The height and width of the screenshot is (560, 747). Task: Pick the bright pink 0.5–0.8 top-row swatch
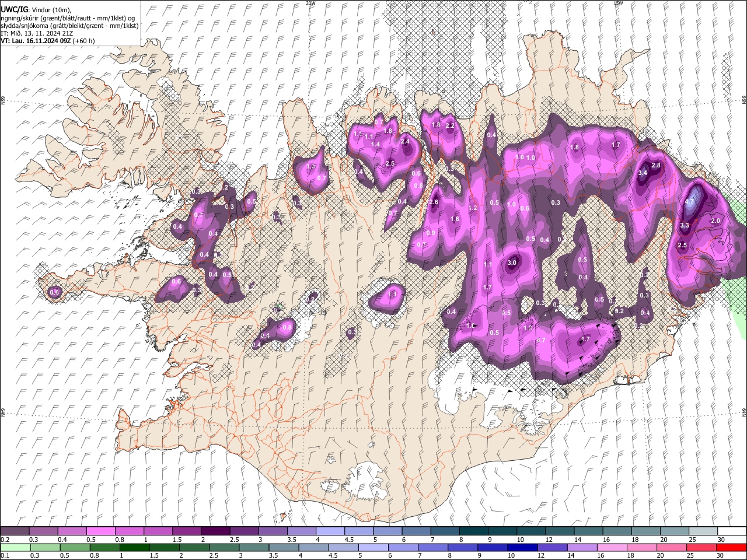click(100, 531)
